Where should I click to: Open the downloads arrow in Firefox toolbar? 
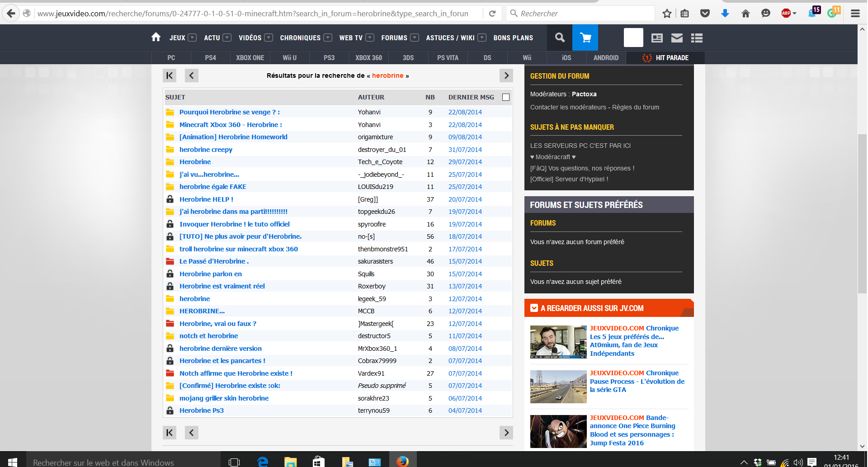(725, 14)
